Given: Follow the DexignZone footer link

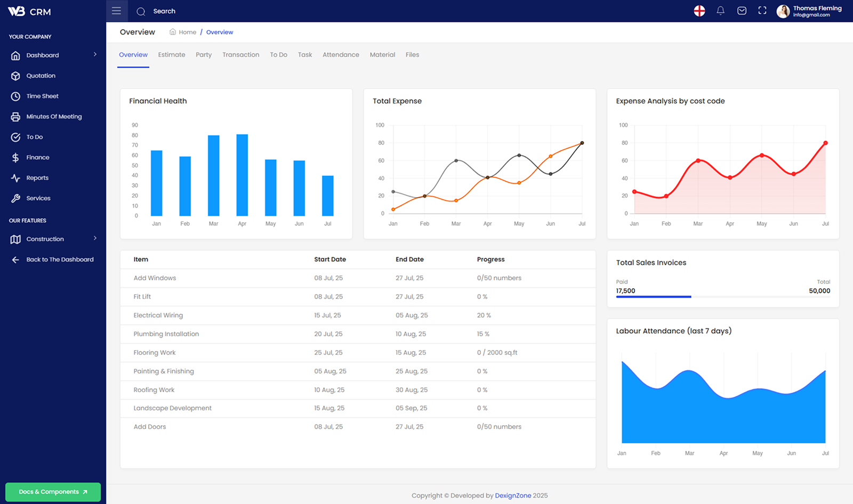Looking at the screenshot, I should [513, 495].
